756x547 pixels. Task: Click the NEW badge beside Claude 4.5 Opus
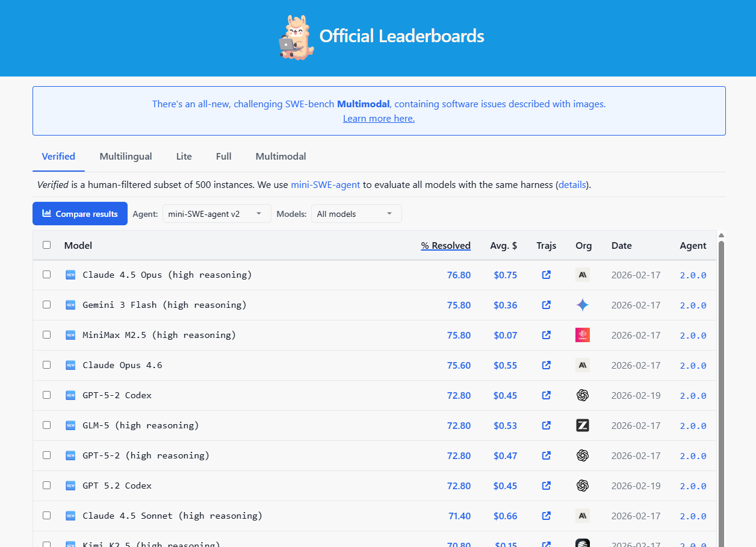[x=70, y=275]
